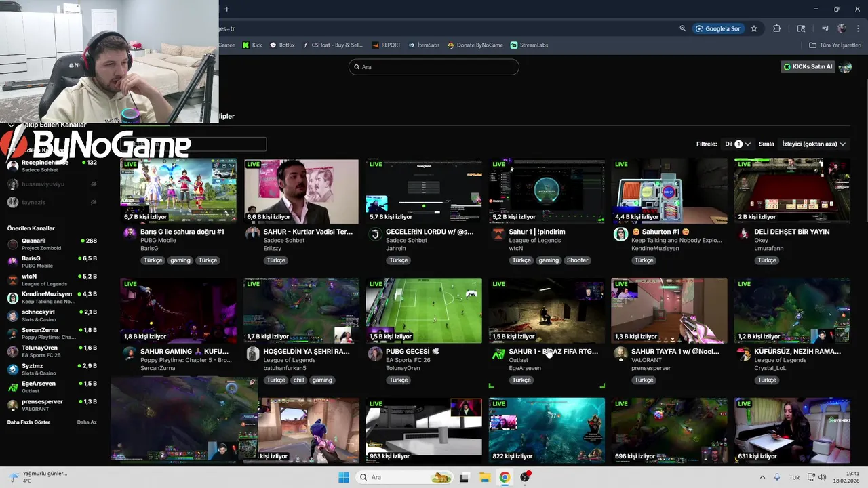Click the zoom magnifier icon in the address bar
The image size is (868, 488).
pyautogui.click(x=683, y=28)
